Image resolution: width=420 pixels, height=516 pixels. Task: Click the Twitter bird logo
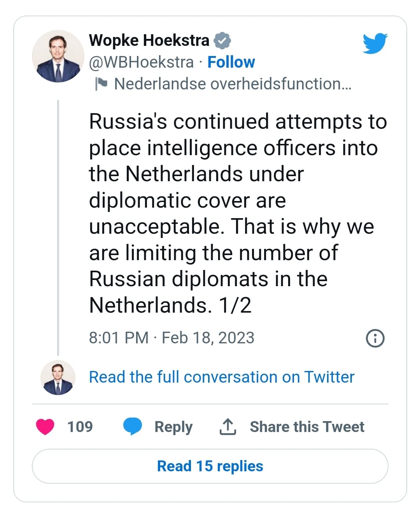pos(375,43)
